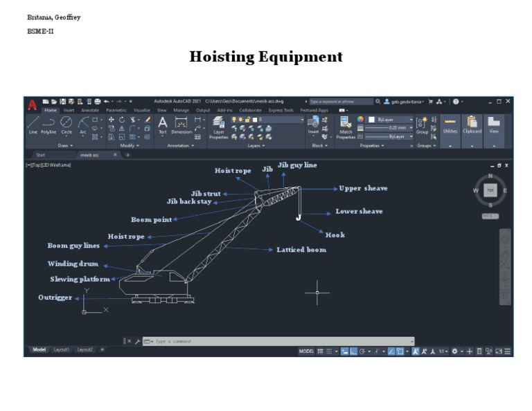Click the gab.geobritania account button
Screen dimensions: 532x411
(x=404, y=102)
